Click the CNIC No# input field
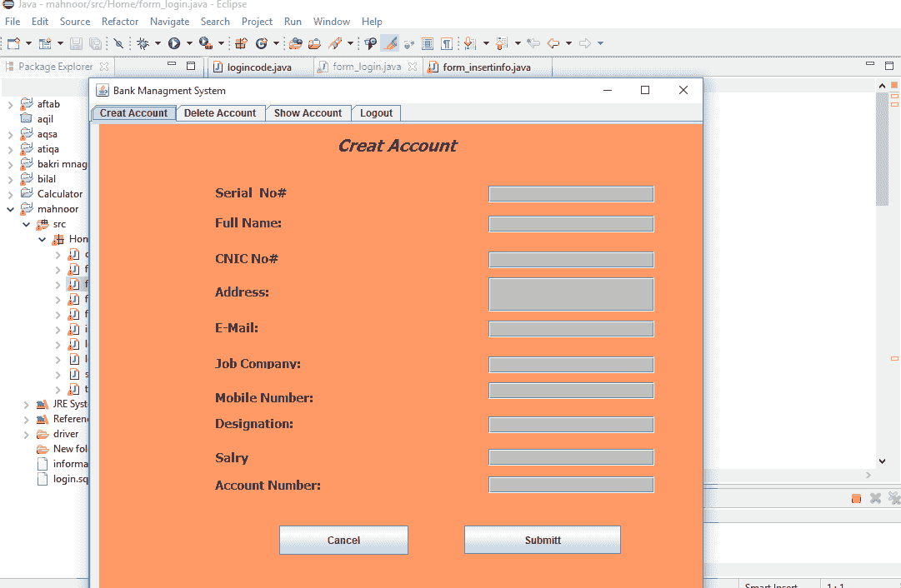This screenshot has height=588, width=901. [x=571, y=260]
